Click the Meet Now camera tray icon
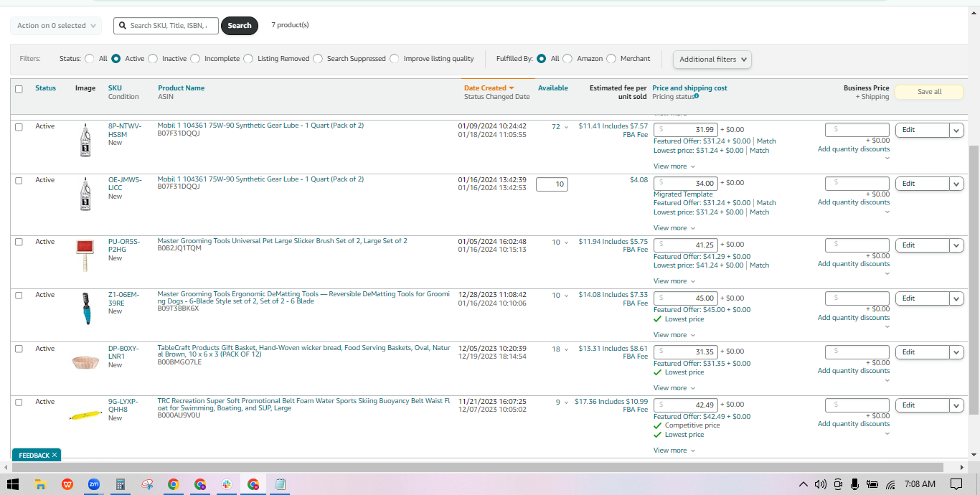Image resolution: width=980 pixels, height=495 pixels. click(x=838, y=484)
